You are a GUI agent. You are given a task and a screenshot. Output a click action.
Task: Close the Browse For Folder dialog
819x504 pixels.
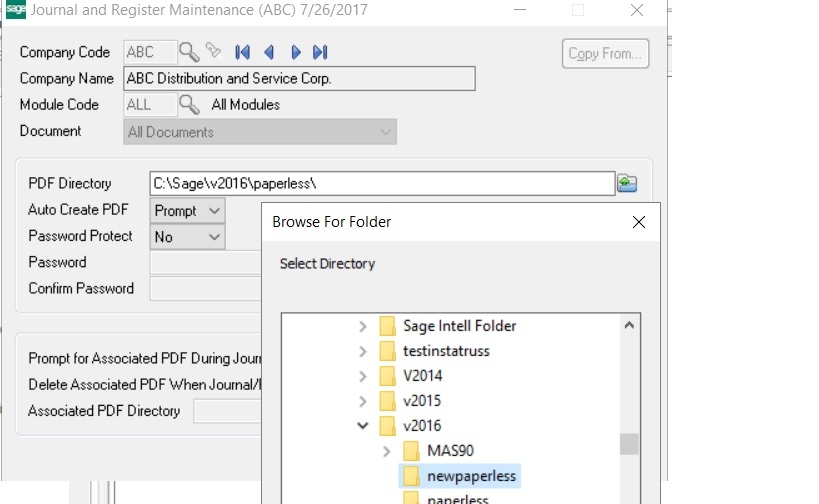pyautogui.click(x=639, y=222)
